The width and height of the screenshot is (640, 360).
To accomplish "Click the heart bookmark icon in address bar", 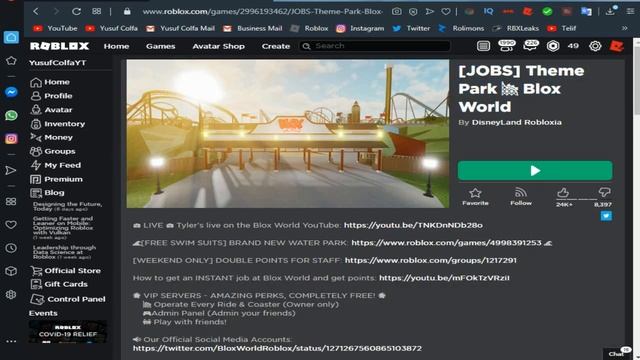I will (x=446, y=11).
